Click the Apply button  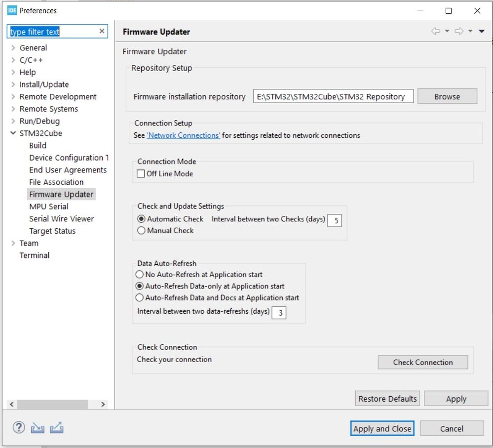456,399
